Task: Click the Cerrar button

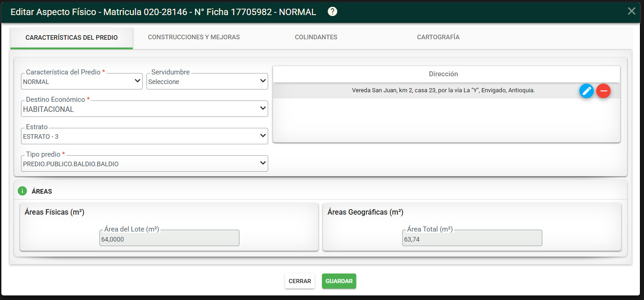Action: 300,281
